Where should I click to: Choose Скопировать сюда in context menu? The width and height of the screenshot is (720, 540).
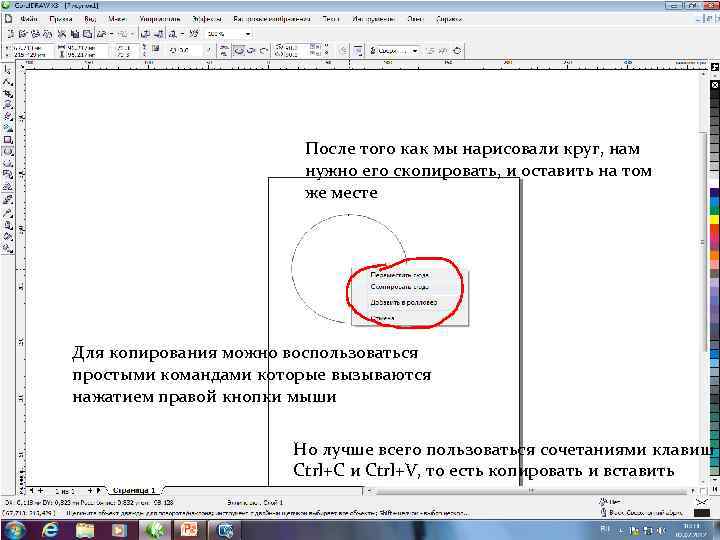pyautogui.click(x=399, y=287)
